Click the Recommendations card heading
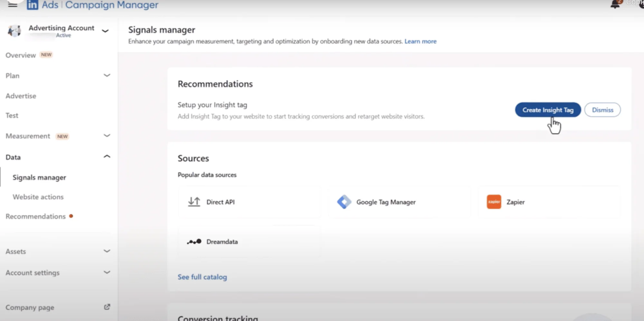 click(215, 84)
